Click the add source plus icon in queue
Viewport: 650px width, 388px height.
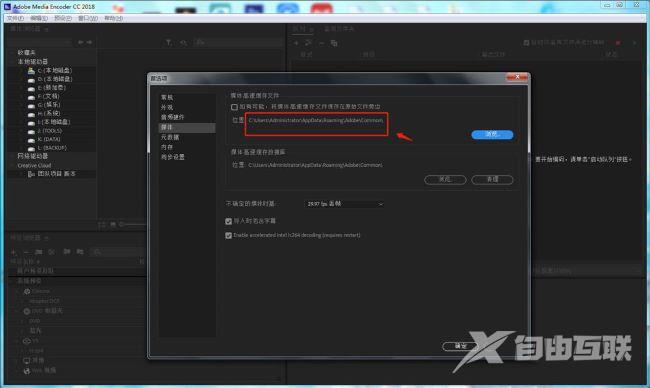296,43
